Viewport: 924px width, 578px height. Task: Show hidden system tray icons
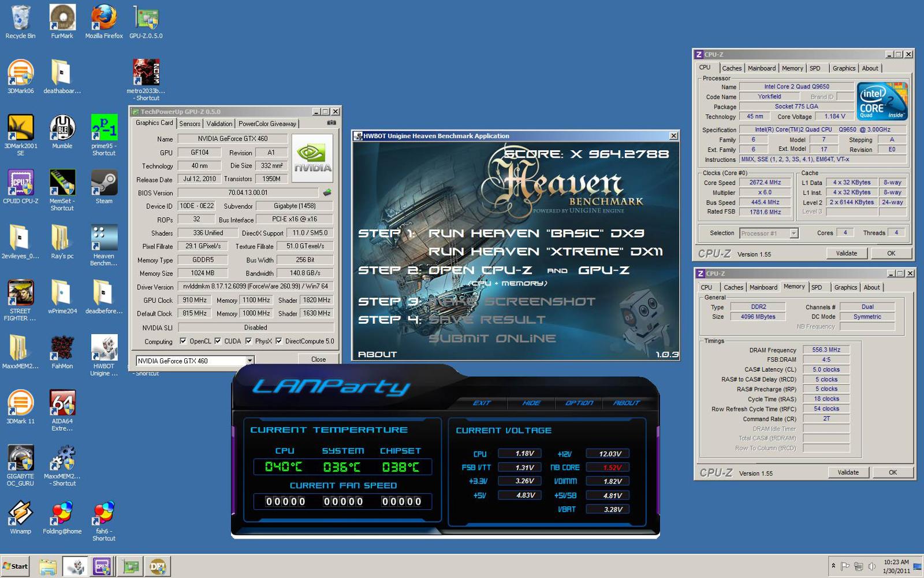pyautogui.click(x=833, y=566)
